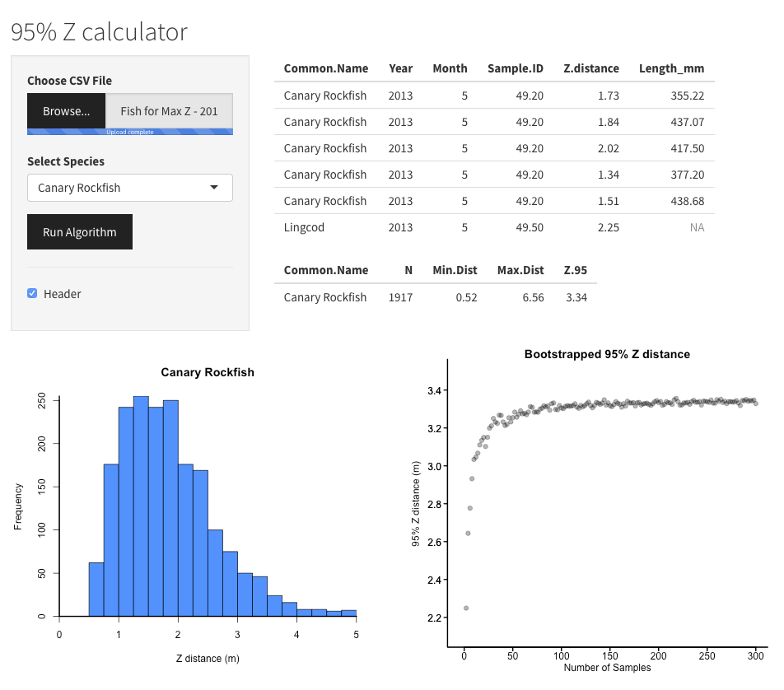Click the Year column header
Screen dimensions: 784x690
coord(400,68)
